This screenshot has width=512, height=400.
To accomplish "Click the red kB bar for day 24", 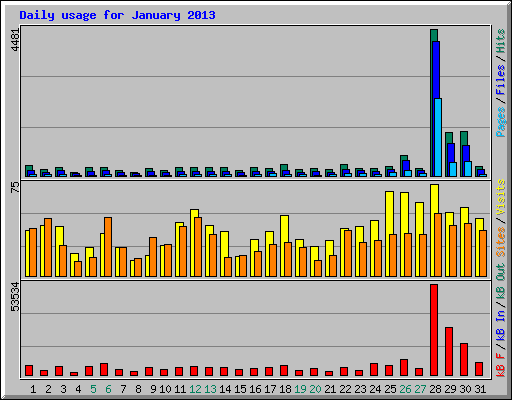I will point(374,369).
